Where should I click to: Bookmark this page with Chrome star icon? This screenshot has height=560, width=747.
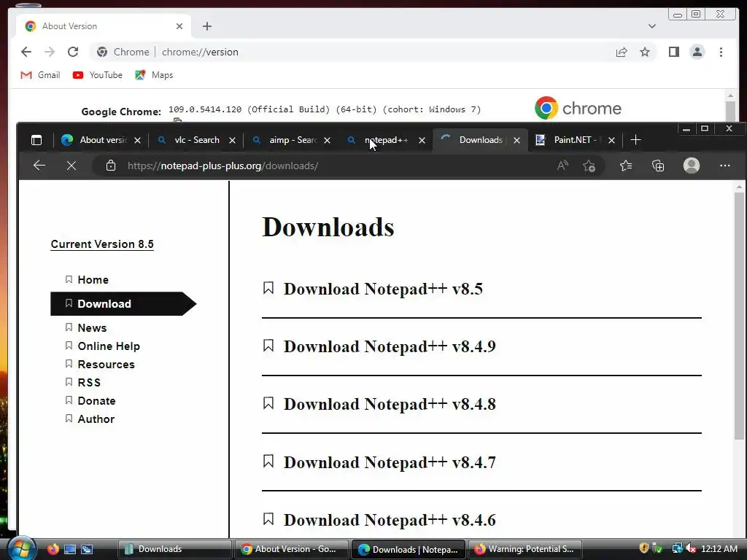[x=645, y=52]
